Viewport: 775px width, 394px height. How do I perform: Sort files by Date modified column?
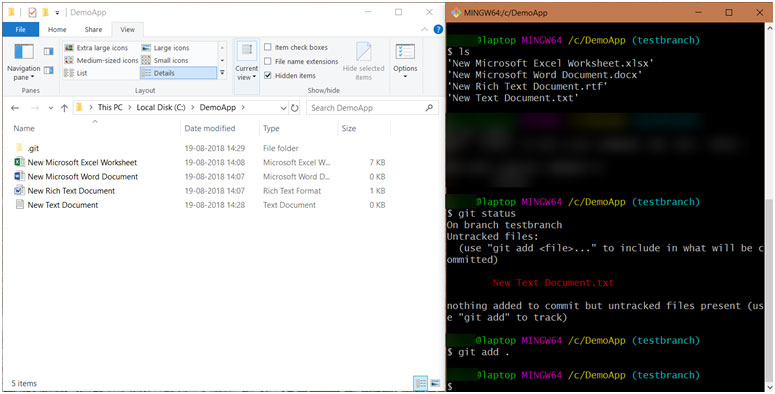point(210,129)
